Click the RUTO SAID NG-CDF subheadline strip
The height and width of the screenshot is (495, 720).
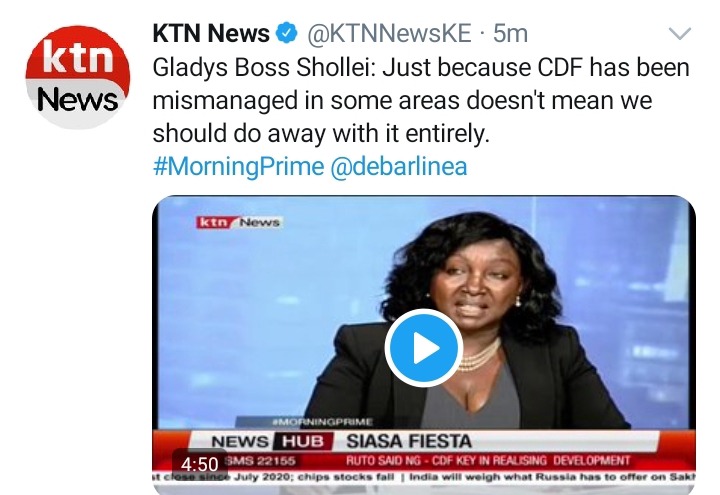tap(488, 461)
